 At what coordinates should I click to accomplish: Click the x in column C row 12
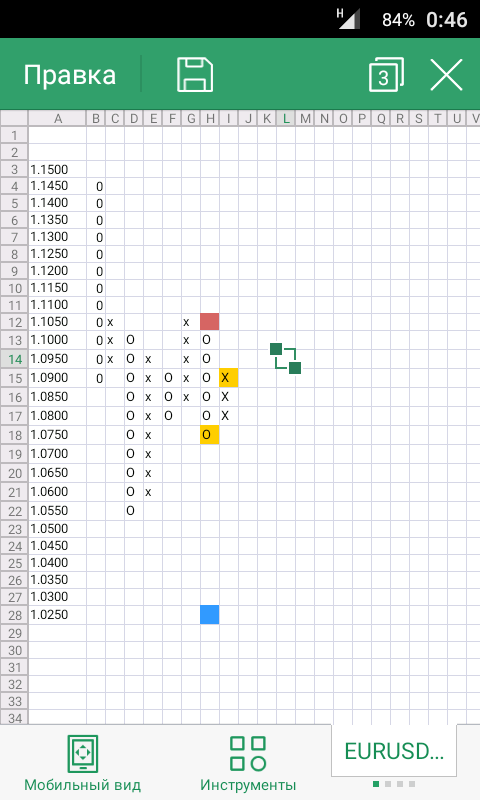point(115,322)
